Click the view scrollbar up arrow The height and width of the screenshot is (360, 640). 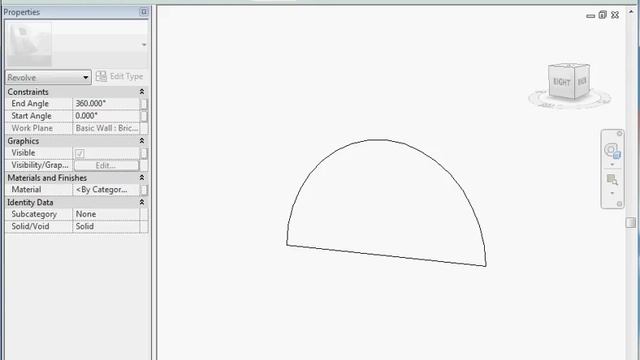(x=631, y=11)
